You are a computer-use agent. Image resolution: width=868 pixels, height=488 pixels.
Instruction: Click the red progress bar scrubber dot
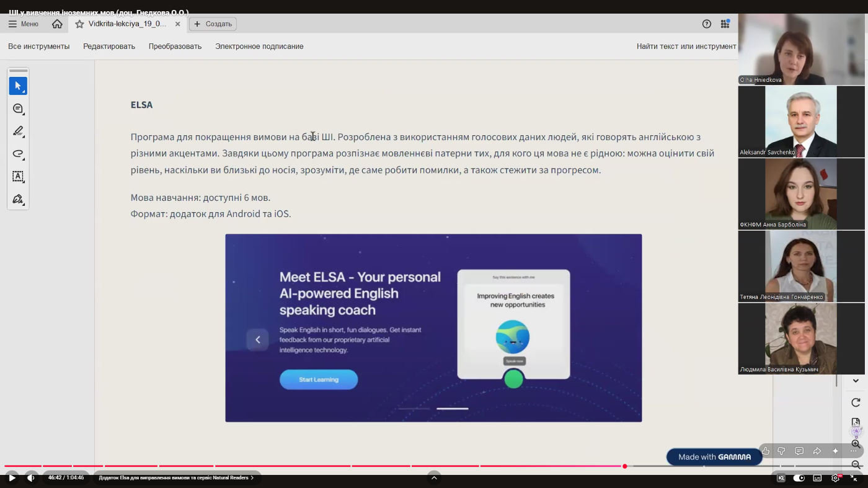pyautogui.click(x=625, y=466)
